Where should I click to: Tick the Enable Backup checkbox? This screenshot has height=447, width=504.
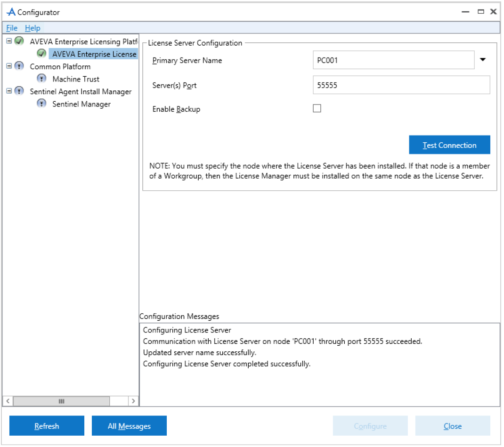tap(317, 109)
